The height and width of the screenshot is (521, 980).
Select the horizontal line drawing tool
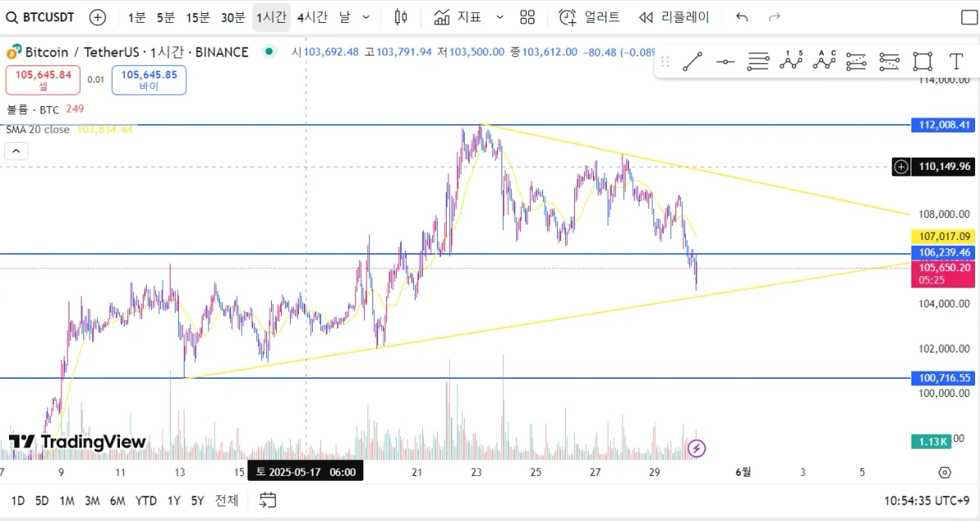725,61
